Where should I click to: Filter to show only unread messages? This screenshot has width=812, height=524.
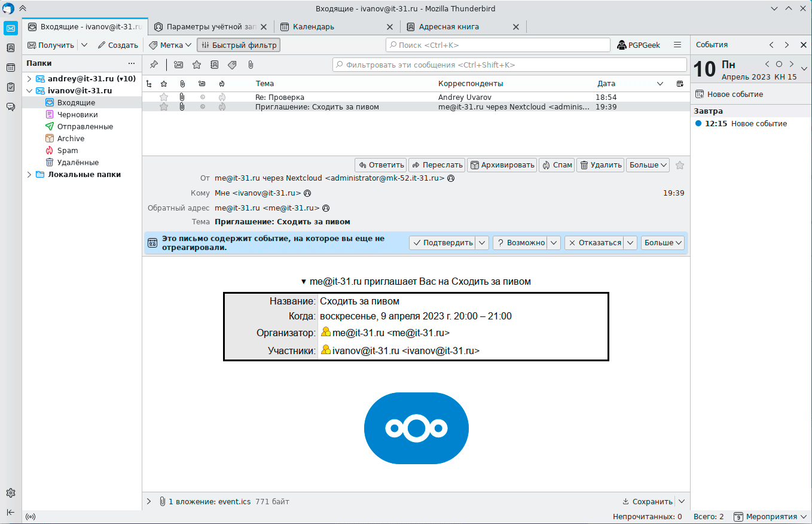coord(178,65)
